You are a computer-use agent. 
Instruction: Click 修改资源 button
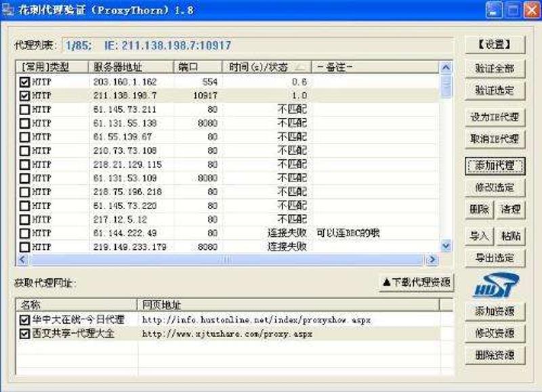(x=495, y=333)
